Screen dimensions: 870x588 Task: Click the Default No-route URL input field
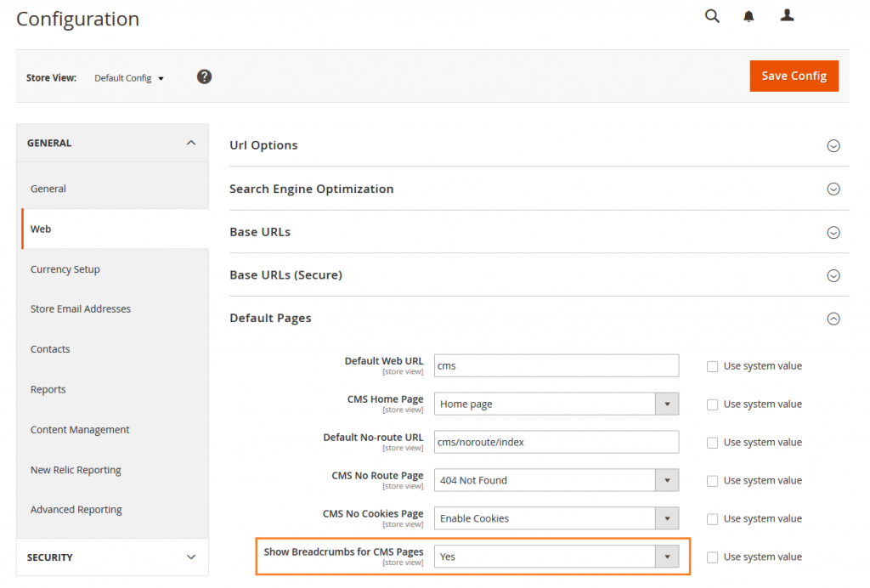click(556, 442)
